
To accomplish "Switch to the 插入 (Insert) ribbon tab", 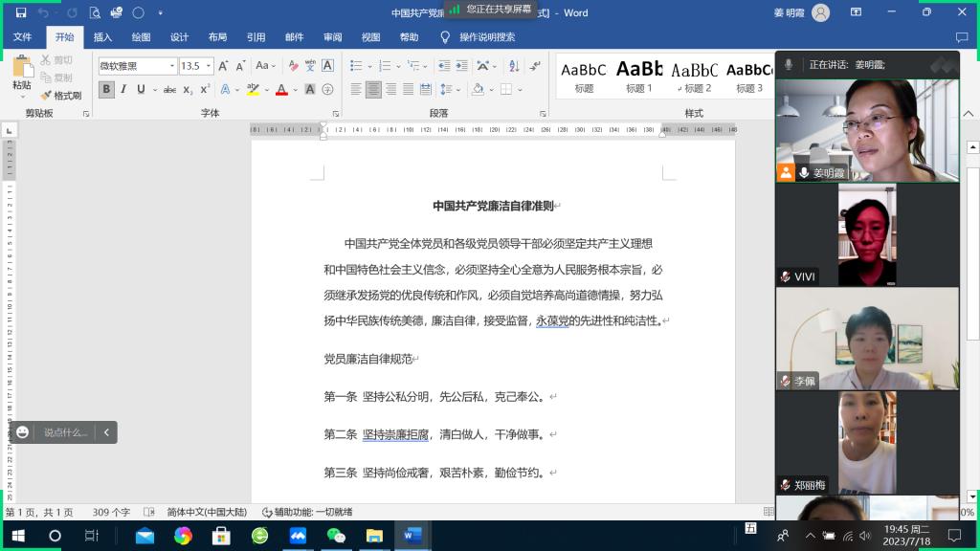I will pos(102,37).
